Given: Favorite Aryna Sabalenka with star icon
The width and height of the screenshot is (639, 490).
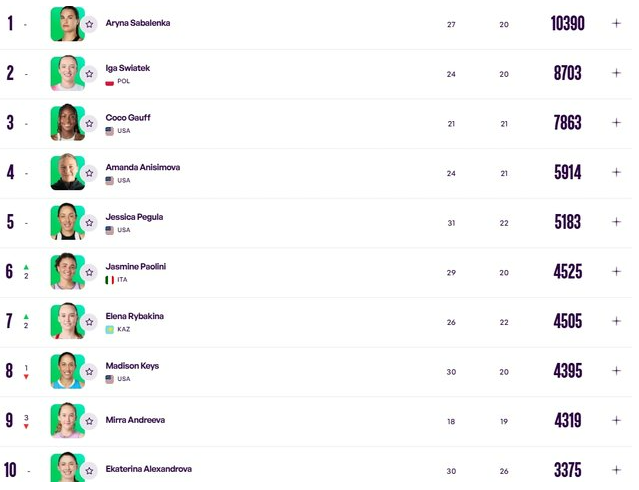Looking at the screenshot, I should pos(89,24).
